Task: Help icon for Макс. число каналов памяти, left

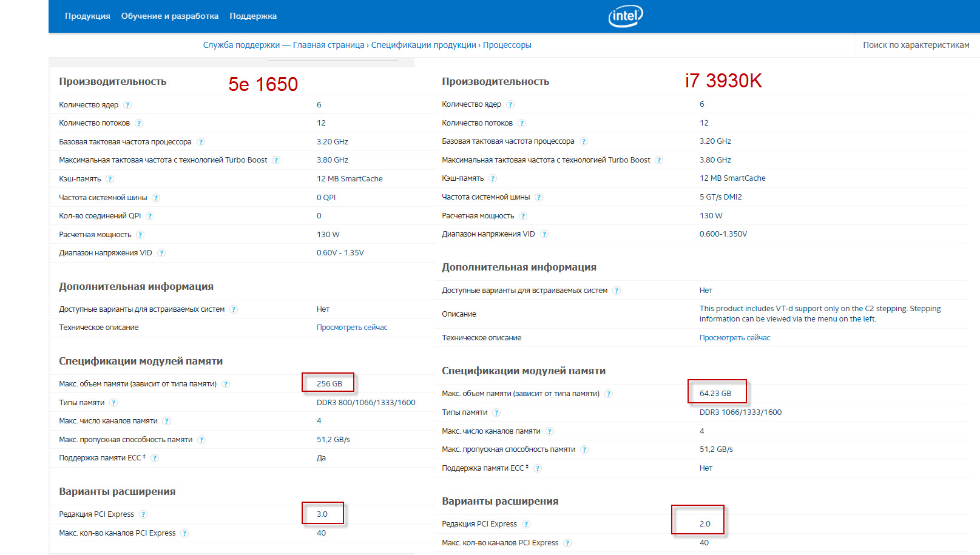Action: pyautogui.click(x=167, y=421)
